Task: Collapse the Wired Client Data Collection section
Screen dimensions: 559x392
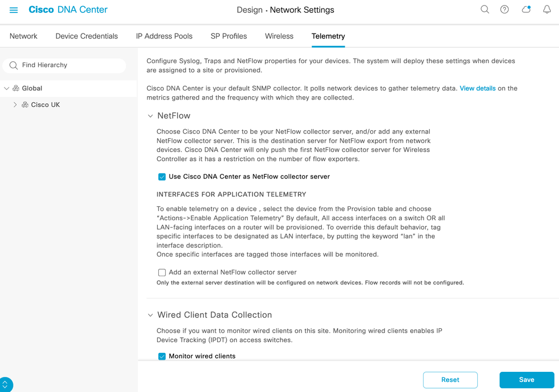Action: click(x=151, y=315)
